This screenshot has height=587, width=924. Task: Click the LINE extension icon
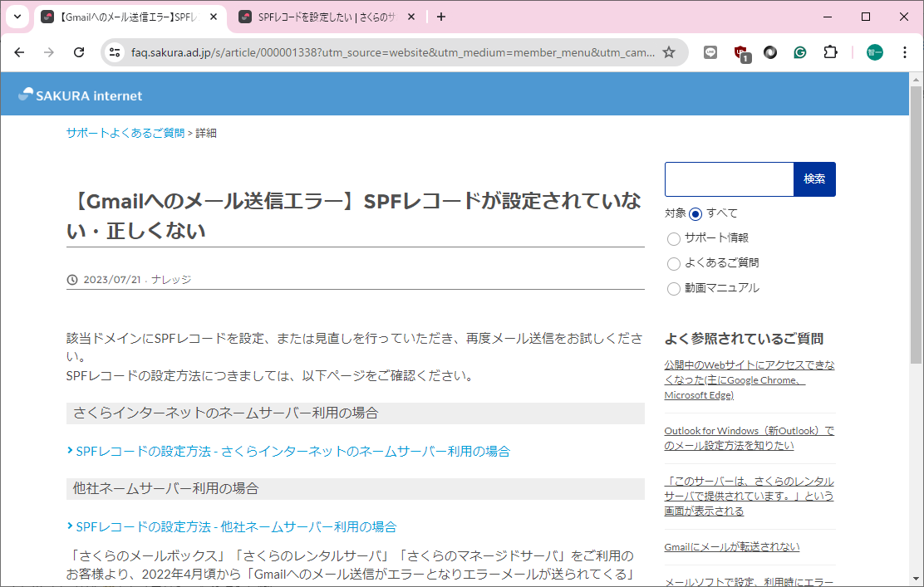[x=710, y=52]
